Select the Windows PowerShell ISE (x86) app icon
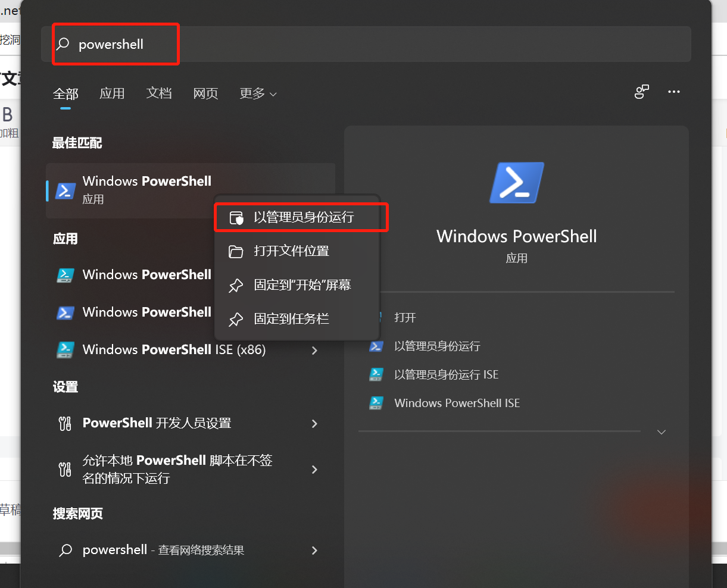The image size is (727, 588). point(65,350)
